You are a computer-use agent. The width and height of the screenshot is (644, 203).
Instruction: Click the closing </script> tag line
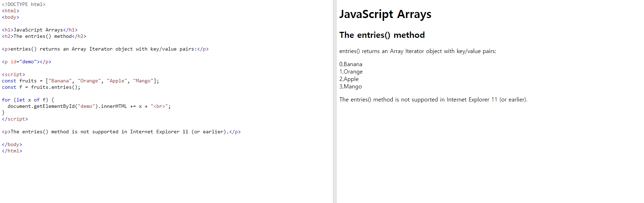pos(15,119)
